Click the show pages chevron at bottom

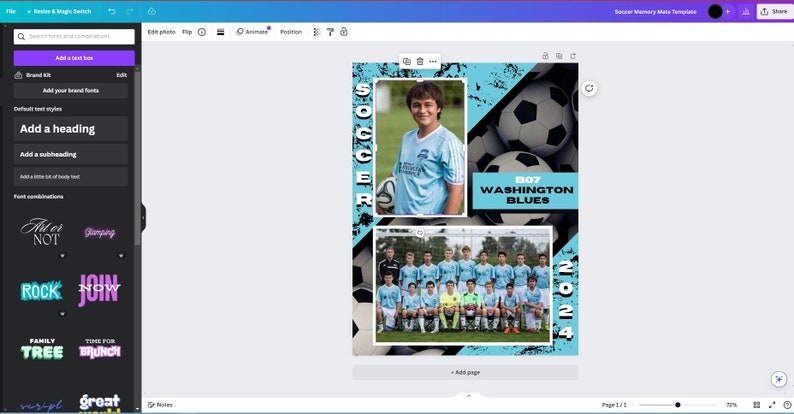(x=468, y=395)
